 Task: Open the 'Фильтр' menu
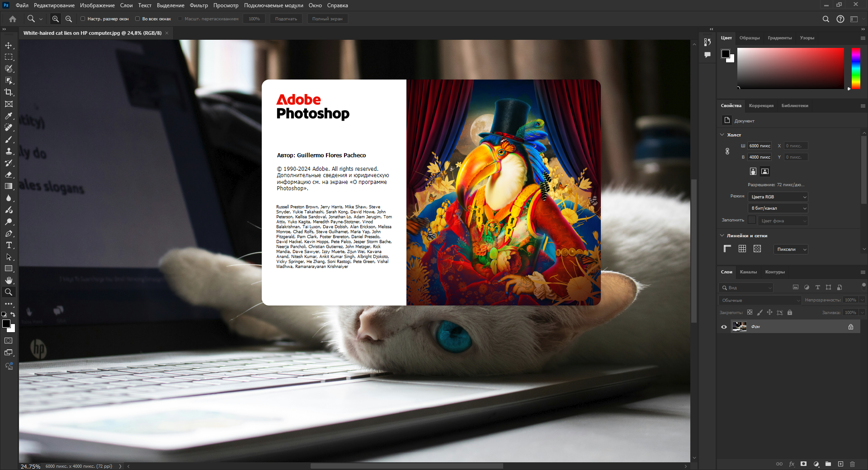coord(199,5)
